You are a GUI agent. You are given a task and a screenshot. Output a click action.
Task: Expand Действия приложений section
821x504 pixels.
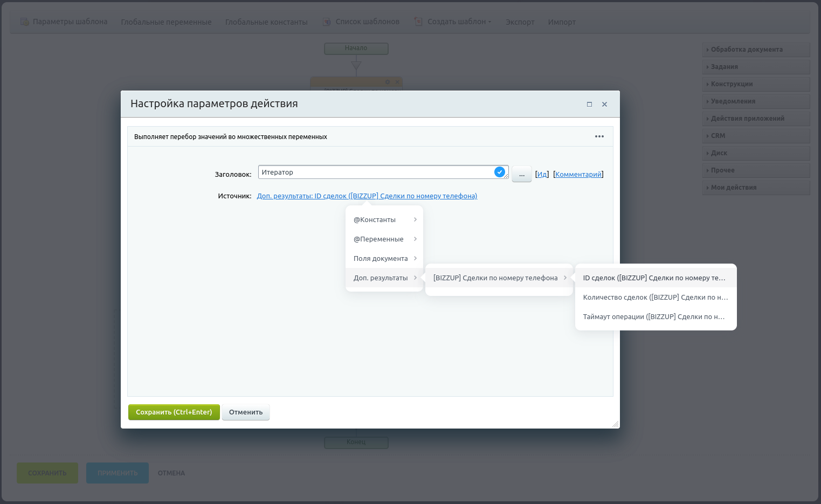point(756,119)
